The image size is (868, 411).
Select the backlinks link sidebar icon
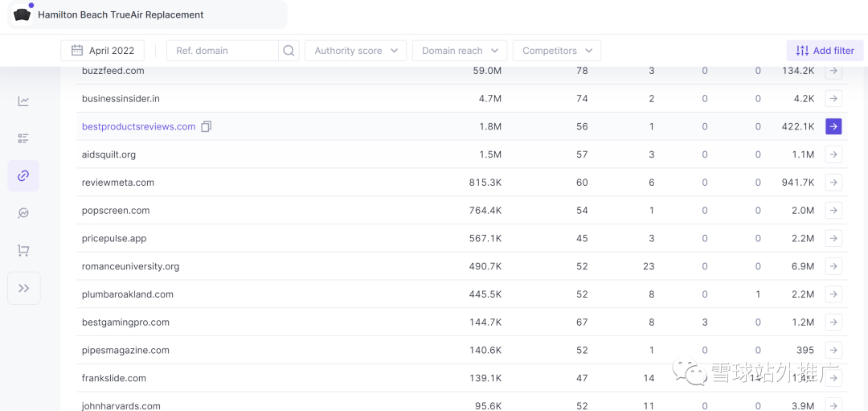(x=23, y=175)
